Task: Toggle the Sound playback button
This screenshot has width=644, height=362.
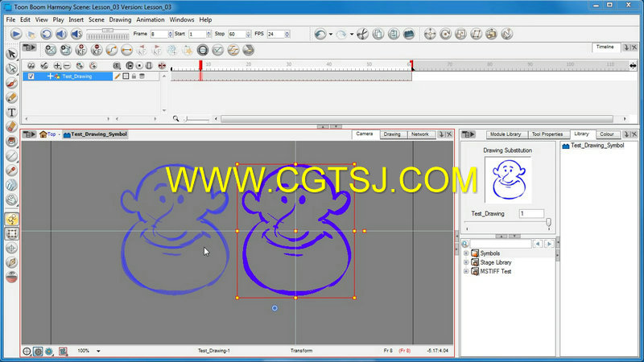Action: coord(61,34)
